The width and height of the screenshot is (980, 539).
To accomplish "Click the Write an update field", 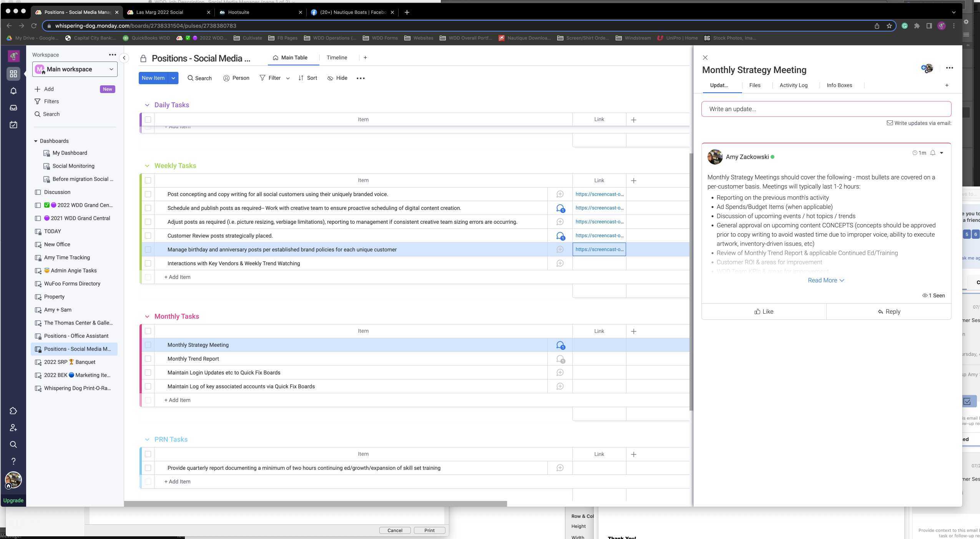I will coord(826,109).
